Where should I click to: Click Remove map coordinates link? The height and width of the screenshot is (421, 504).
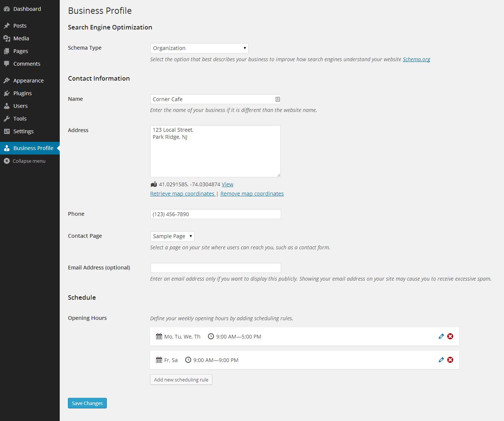click(x=252, y=194)
